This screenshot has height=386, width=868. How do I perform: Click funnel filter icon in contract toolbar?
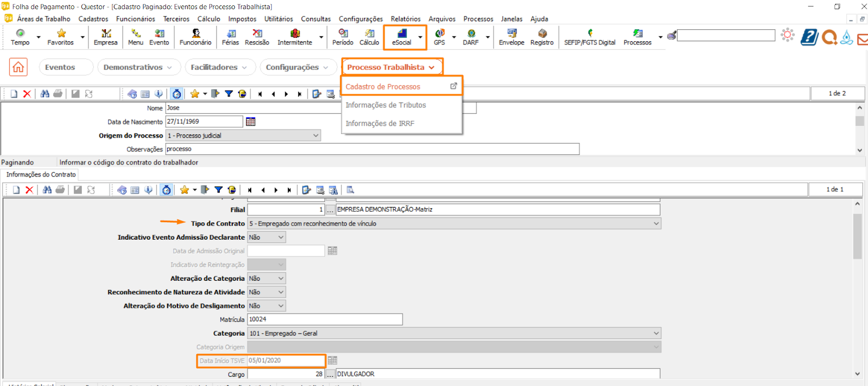pyautogui.click(x=219, y=190)
